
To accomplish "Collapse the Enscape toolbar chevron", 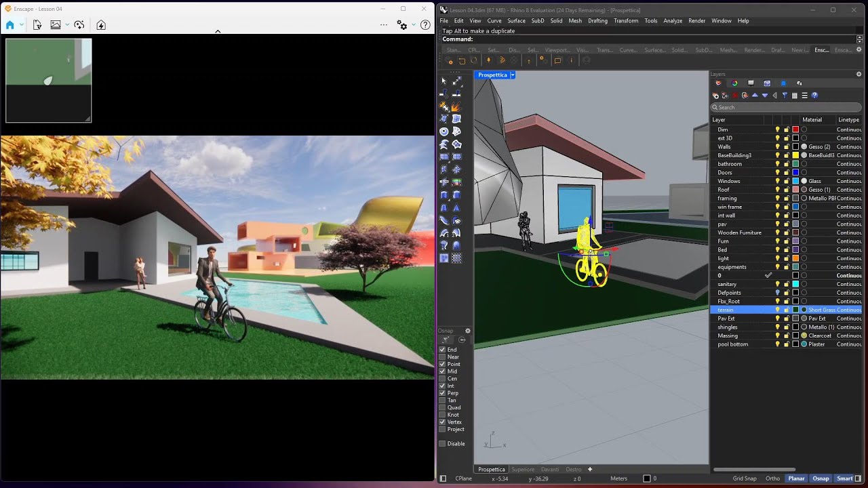I will tap(218, 31).
